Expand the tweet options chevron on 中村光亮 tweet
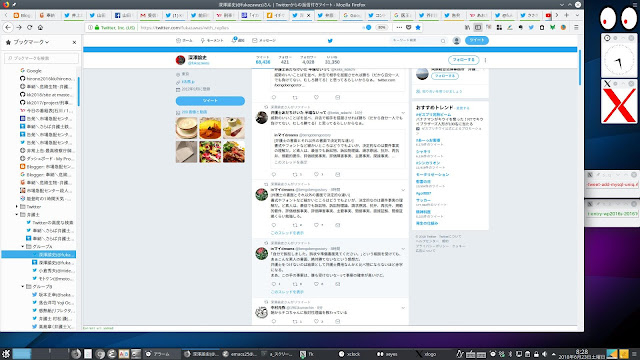The image size is (640, 360). tap(403, 308)
